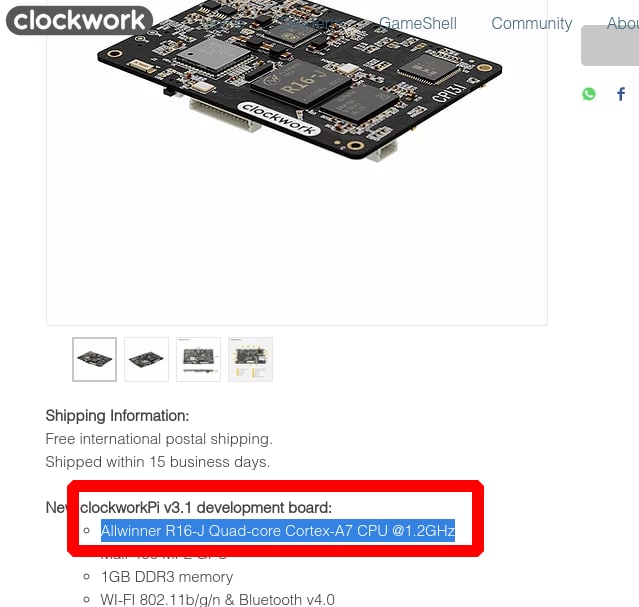Show the fourth thumbnail with yellow diagram

click(x=250, y=359)
